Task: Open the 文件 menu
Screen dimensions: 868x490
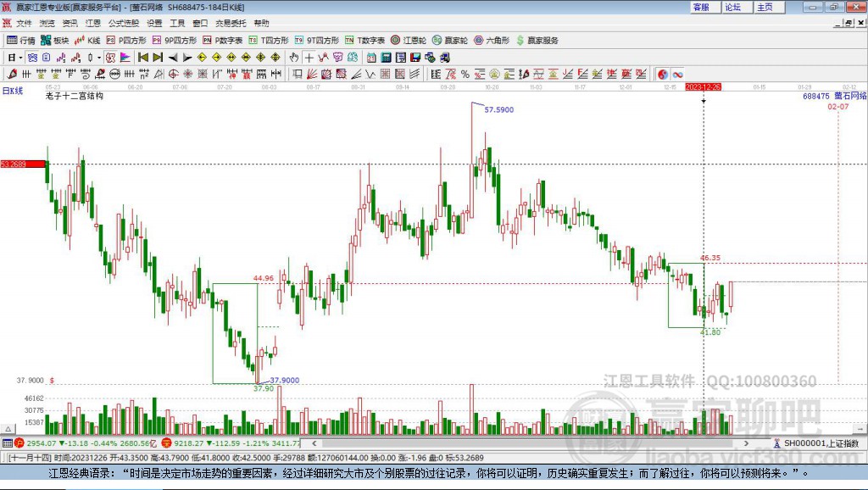Action: [x=24, y=23]
